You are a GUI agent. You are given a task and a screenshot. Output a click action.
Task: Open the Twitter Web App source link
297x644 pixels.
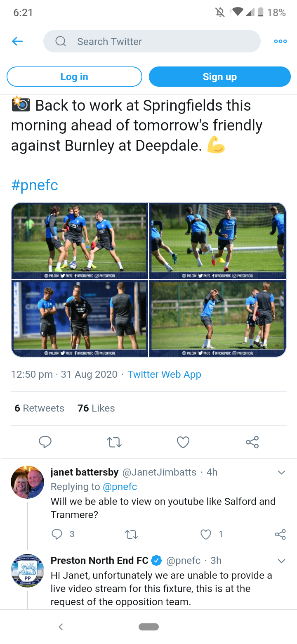tap(164, 374)
